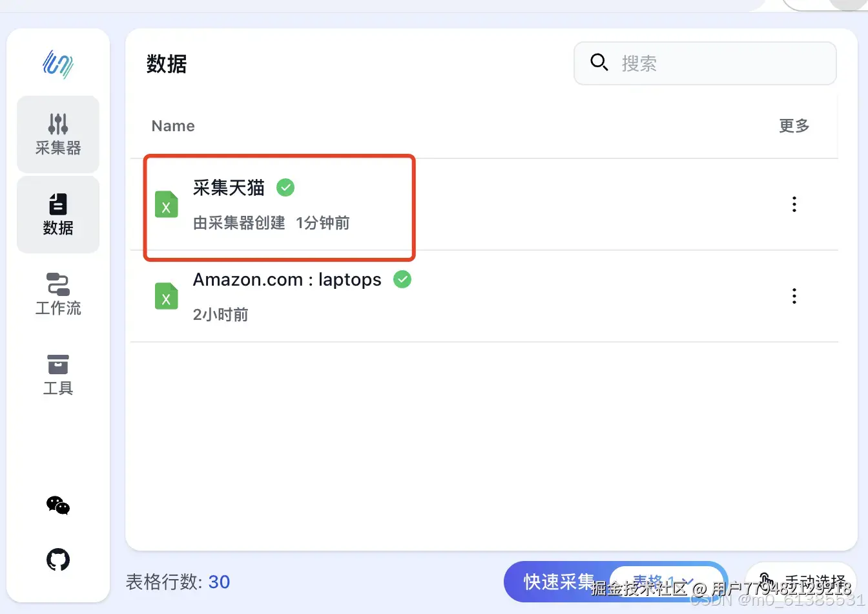
Task: Open the Amazon.com : laptops data entry
Action: click(x=287, y=280)
